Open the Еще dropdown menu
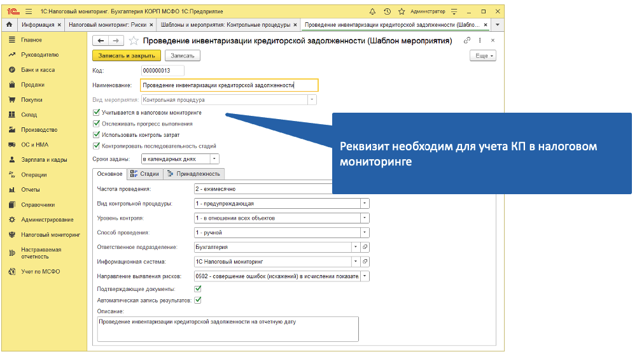This screenshot has width=644, height=354. pos(482,56)
